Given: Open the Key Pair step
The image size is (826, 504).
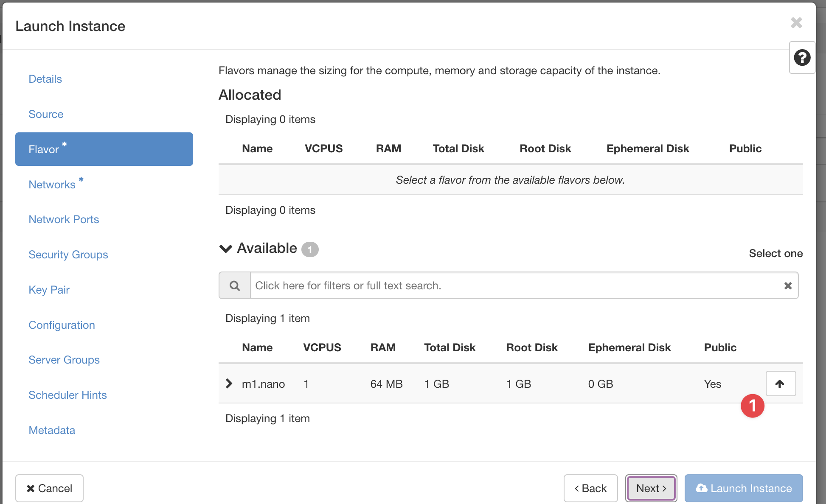Looking at the screenshot, I should point(49,290).
